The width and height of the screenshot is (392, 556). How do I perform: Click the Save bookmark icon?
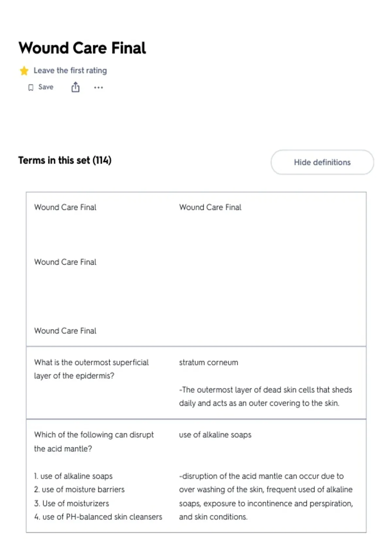pyautogui.click(x=31, y=87)
